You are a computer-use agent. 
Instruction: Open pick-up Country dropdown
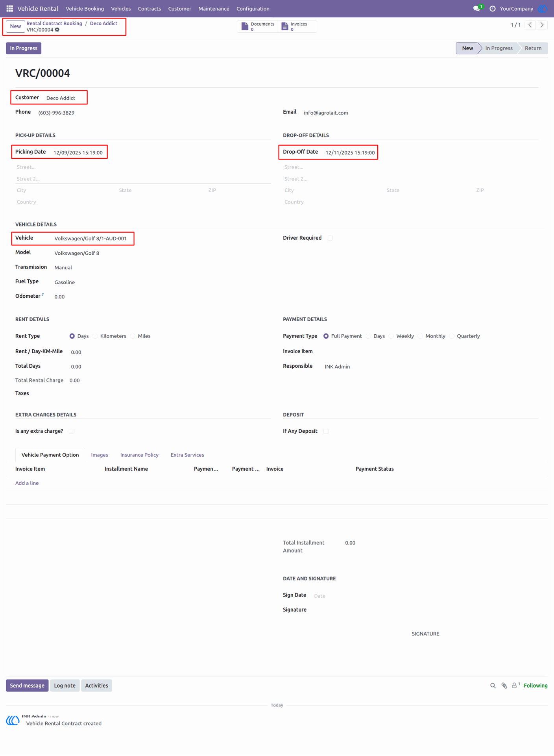[x=142, y=202]
